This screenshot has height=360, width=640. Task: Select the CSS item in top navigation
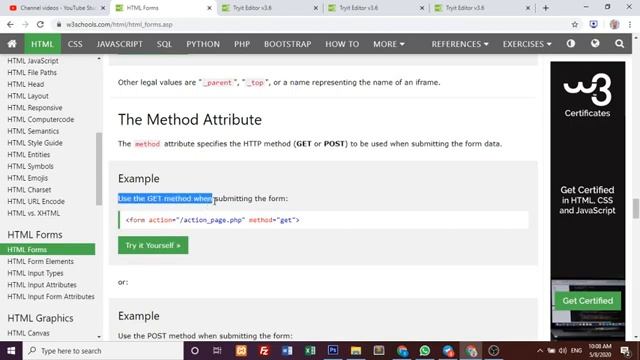point(75,44)
